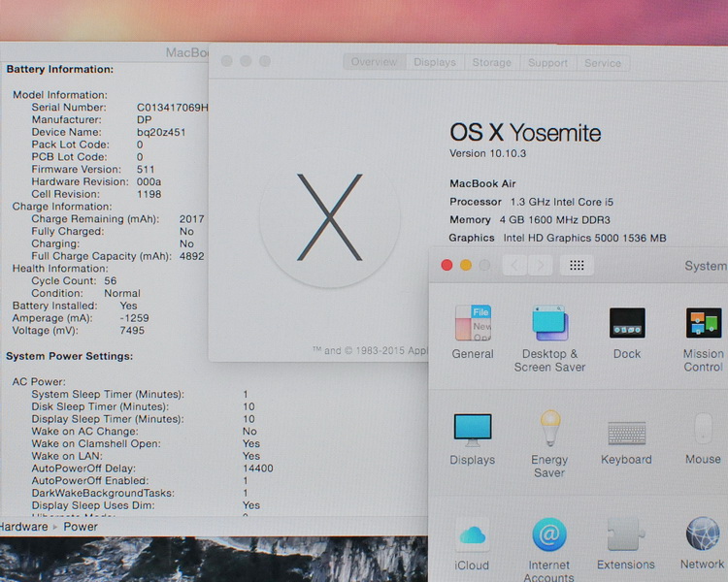The image size is (728, 582).
Task: Select Charge Remaining value 2017
Action: click(192, 219)
